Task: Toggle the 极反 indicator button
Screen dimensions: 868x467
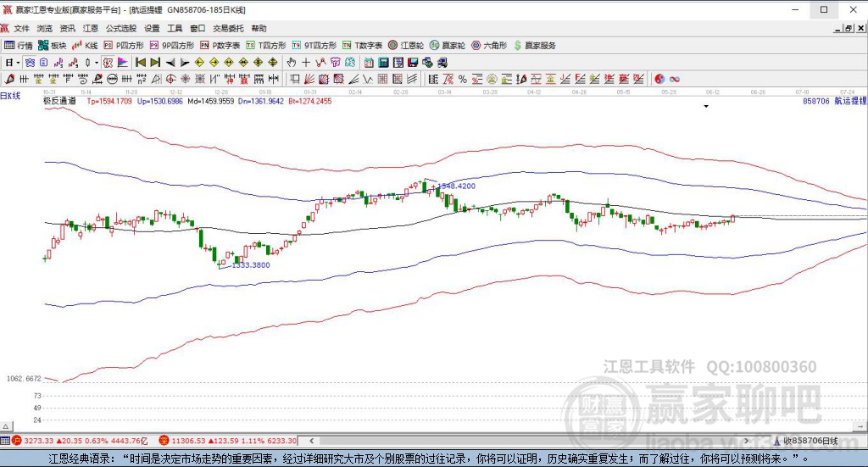Action: point(108,63)
